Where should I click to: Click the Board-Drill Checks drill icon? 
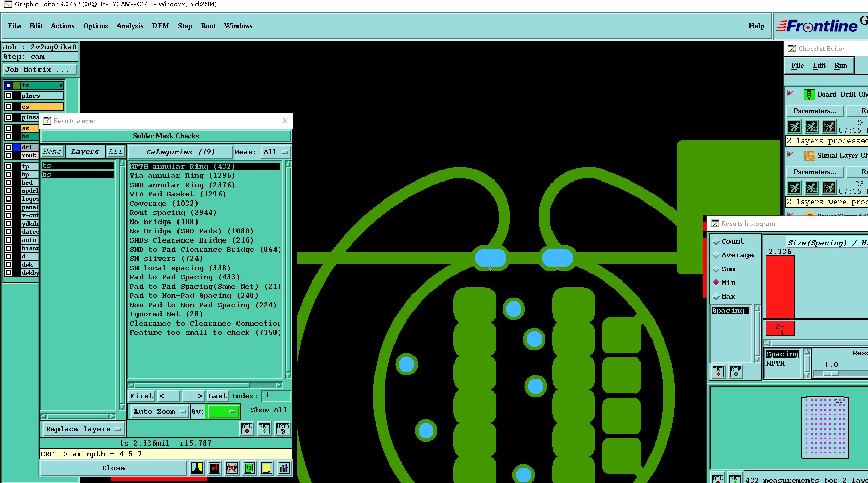pyautogui.click(x=809, y=94)
